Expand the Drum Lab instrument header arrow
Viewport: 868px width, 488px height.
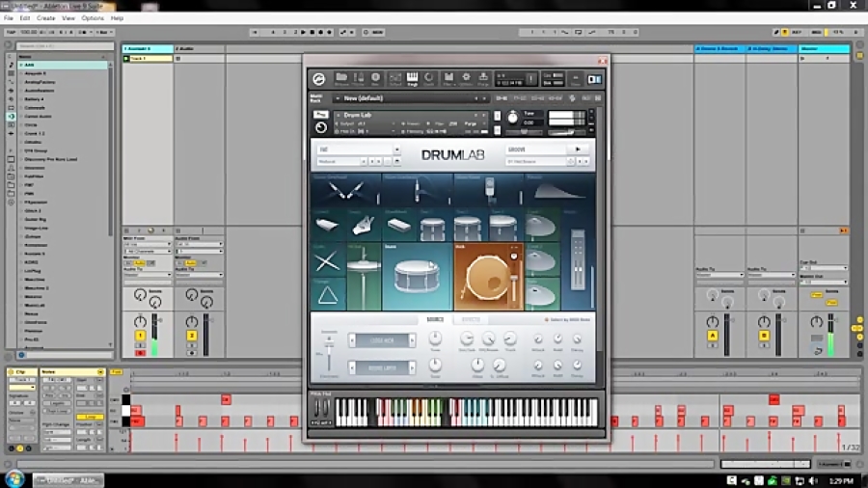tap(339, 115)
